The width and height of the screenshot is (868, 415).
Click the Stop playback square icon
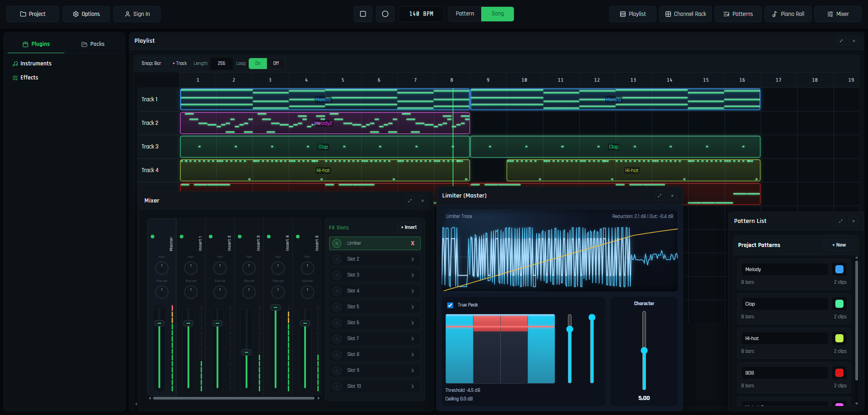coord(363,14)
